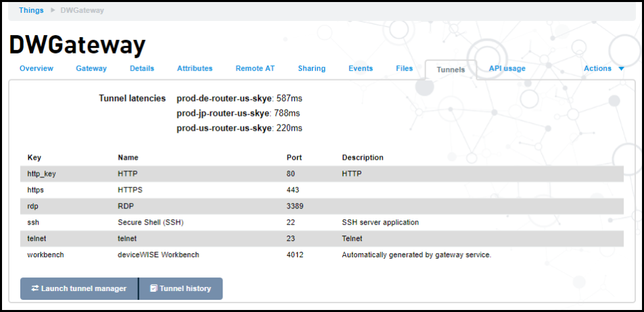Open the Events tab

coord(361,68)
